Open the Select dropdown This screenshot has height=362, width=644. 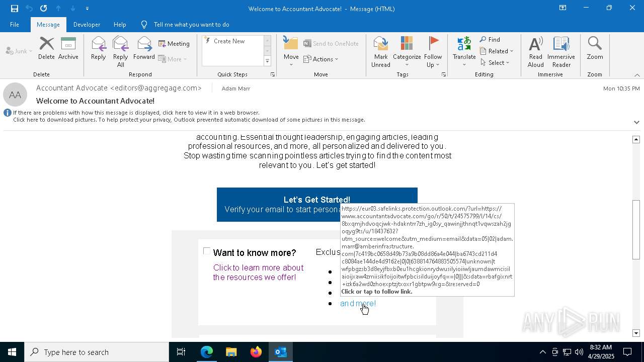click(x=495, y=63)
